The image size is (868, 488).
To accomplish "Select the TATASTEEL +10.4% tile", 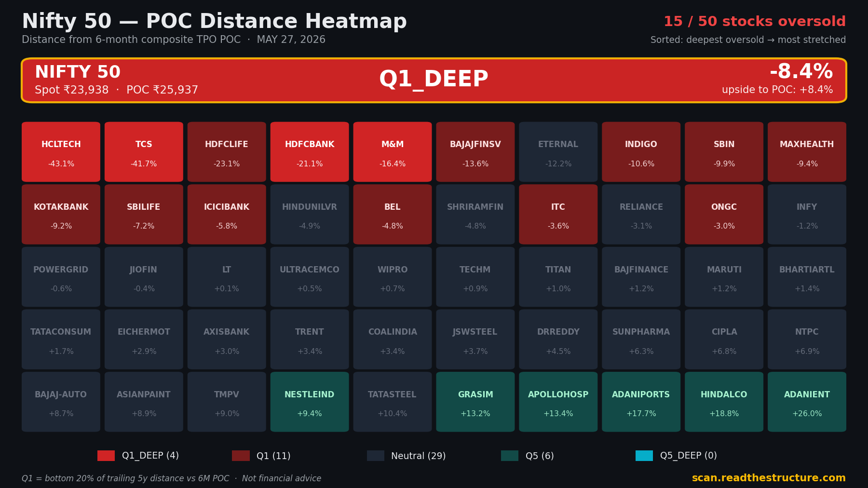I will (x=393, y=402).
